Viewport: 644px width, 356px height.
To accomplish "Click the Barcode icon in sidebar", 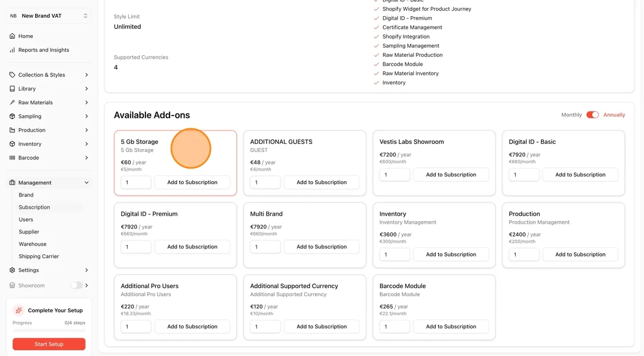I will 12,158.
